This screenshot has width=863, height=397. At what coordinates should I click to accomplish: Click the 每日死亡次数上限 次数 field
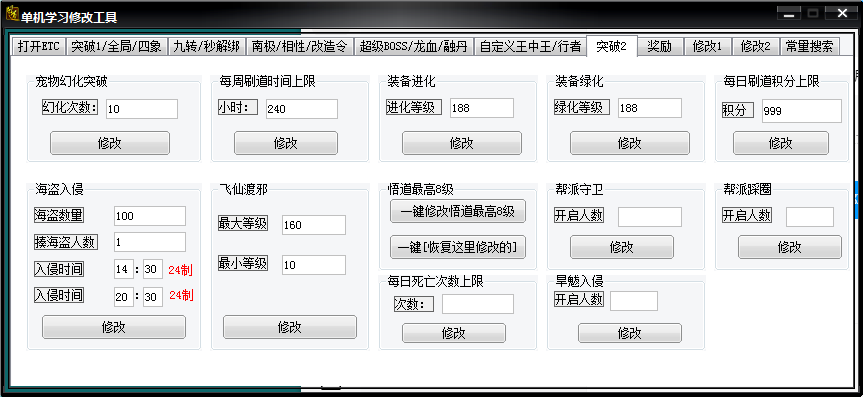click(x=478, y=304)
